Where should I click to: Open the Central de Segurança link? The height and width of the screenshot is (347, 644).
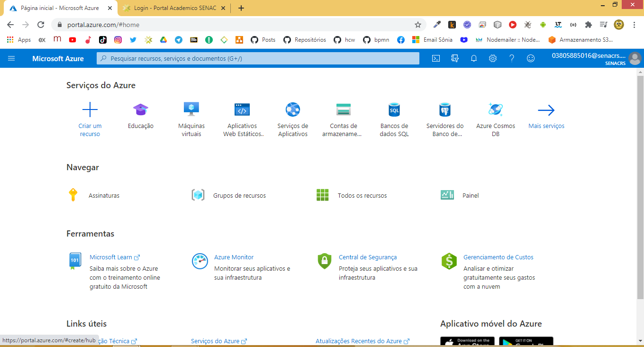(x=368, y=257)
